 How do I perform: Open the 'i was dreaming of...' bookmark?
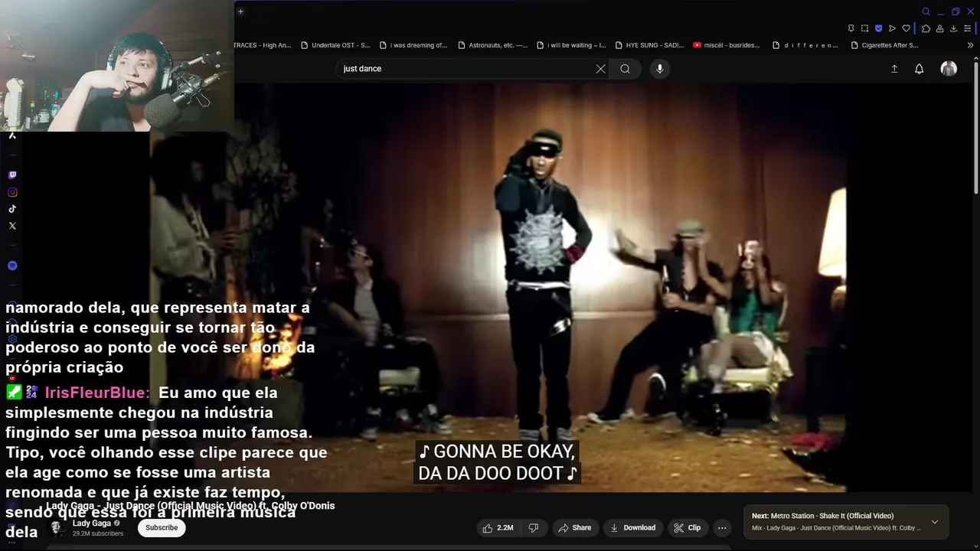(413, 45)
